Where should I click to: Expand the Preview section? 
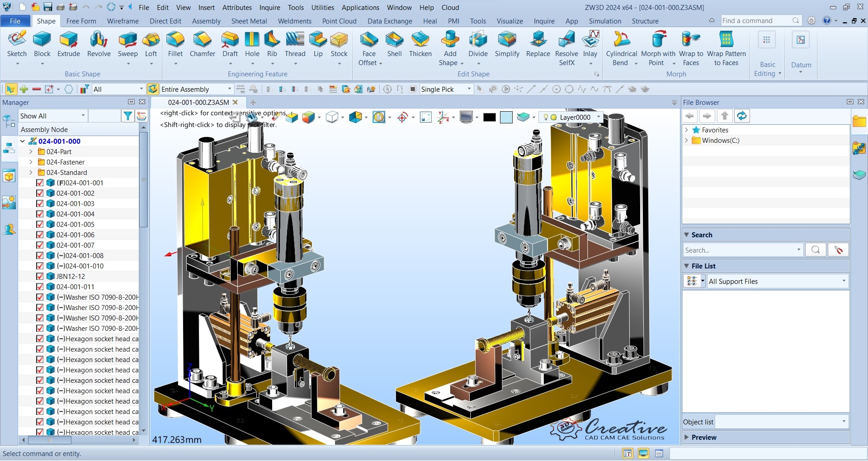(687, 437)
